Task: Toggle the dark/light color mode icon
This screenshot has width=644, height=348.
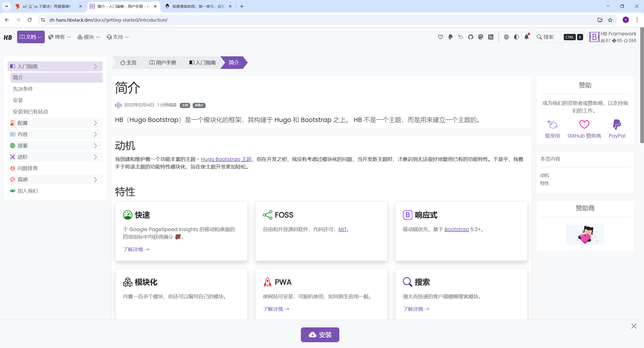Action: (516, 37)
